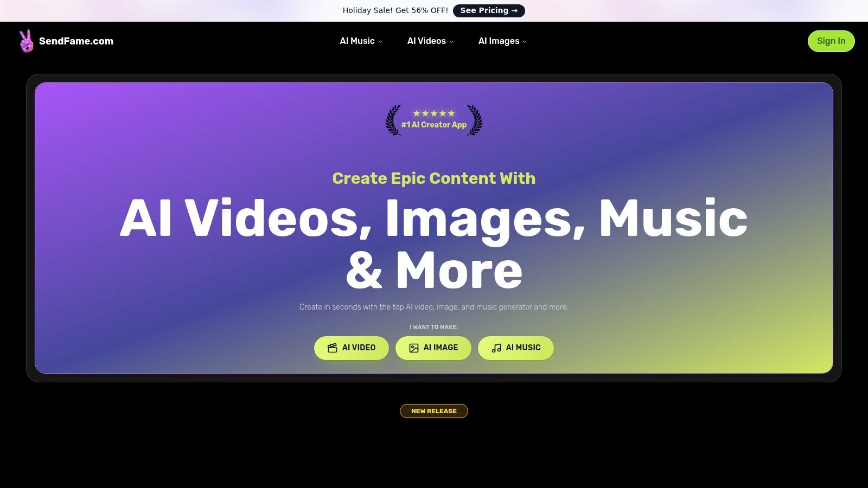
Task: Click the SendFame peace sign logo
Action: click(x=26, y=41)
